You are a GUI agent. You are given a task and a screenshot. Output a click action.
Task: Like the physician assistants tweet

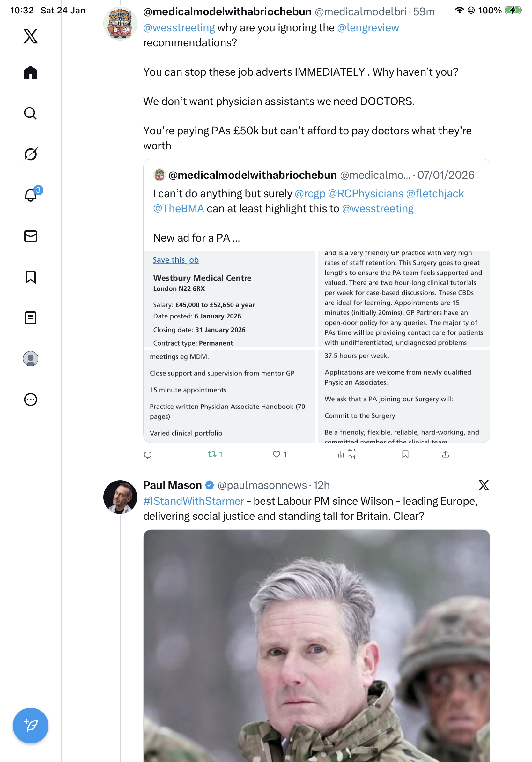click(276, 454)
